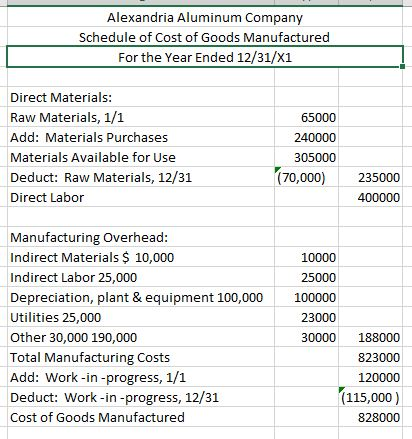
Task: Click the 'Add: Materials Purchases' label
Action: 89,138
